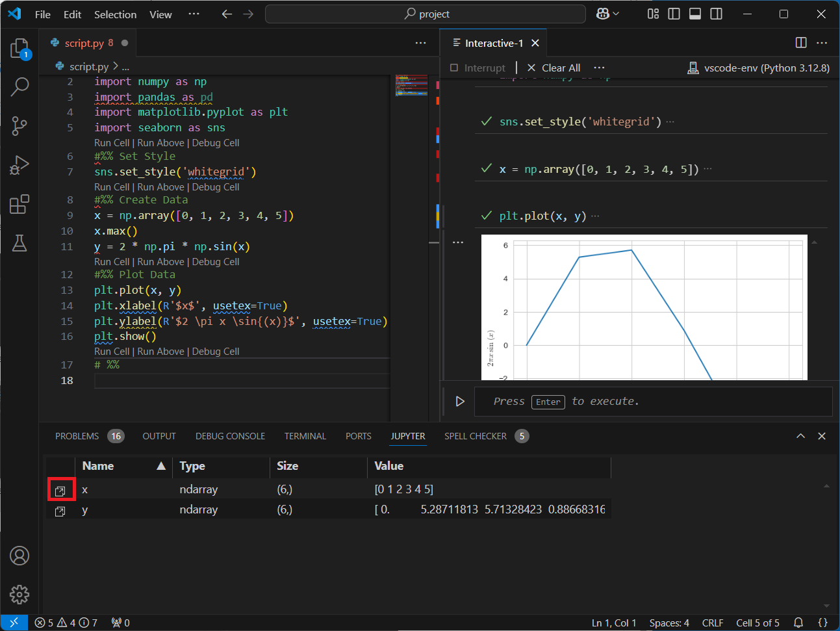Click the ports forwarded status indicator
Screen dimensions: 840x631
click(120, 623)
